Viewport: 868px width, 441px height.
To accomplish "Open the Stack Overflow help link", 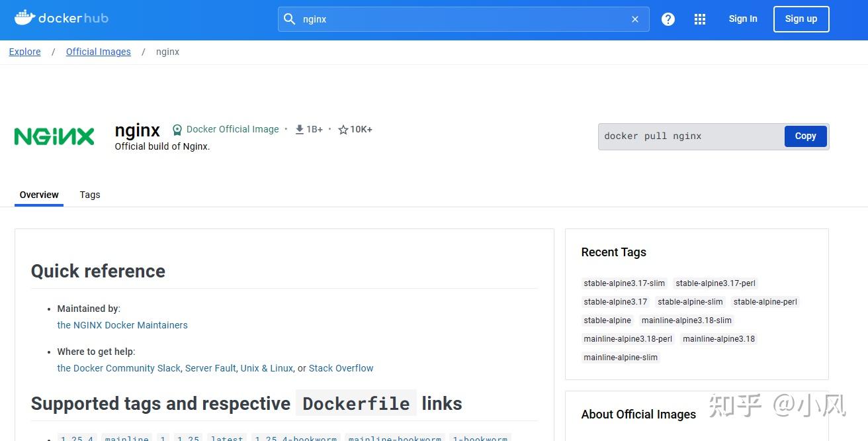I will tap(341, 368).
